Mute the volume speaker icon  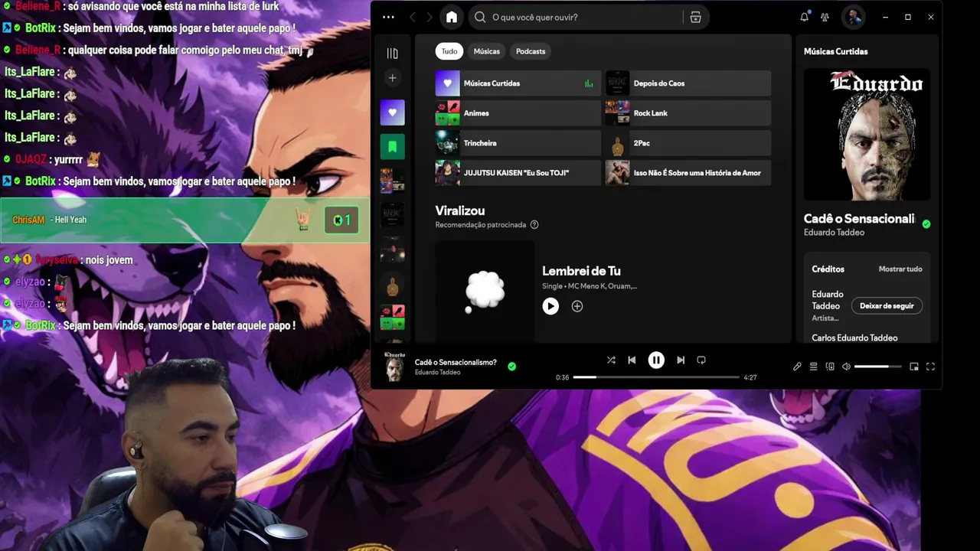(x=846, y=367)
